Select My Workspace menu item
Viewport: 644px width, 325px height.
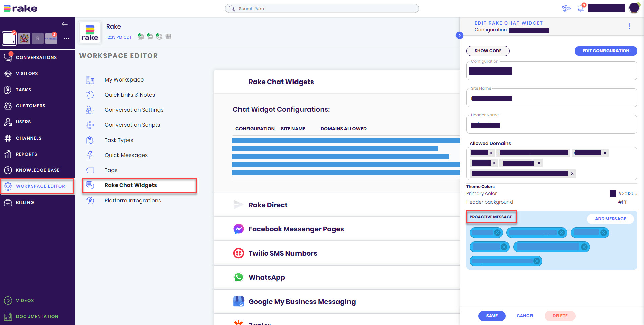(124, 79)
